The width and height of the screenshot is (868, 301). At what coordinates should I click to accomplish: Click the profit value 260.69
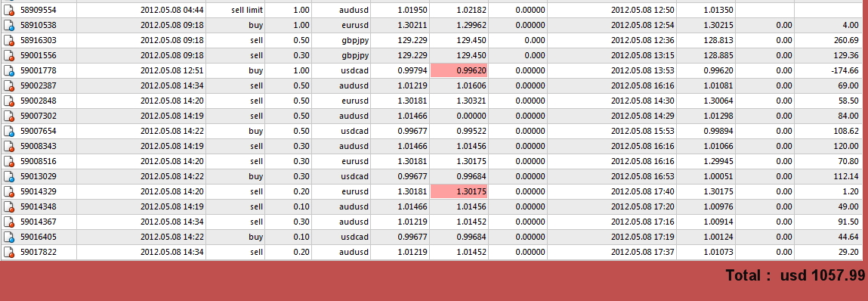pyautogui.click(x=846, y=41)
